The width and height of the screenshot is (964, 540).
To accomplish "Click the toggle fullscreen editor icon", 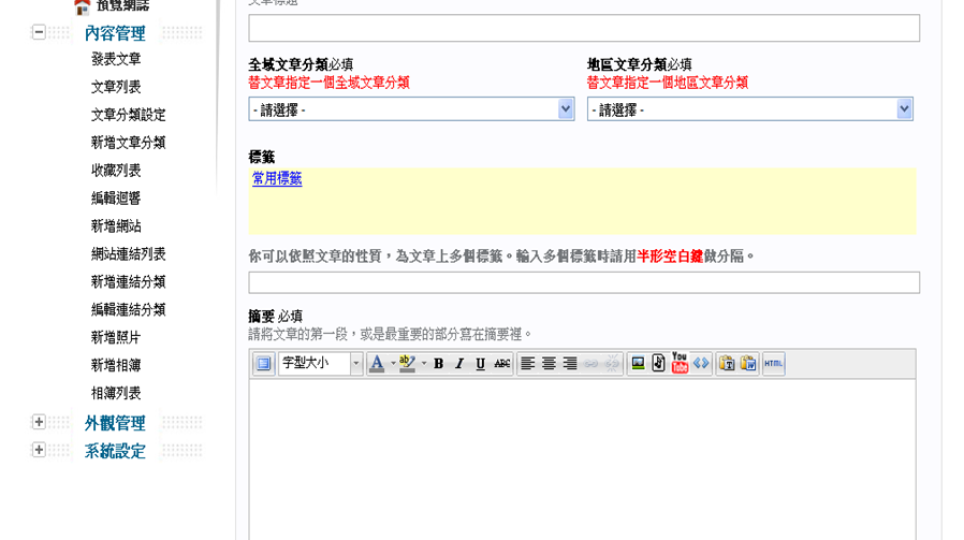I will pos(263,364).
